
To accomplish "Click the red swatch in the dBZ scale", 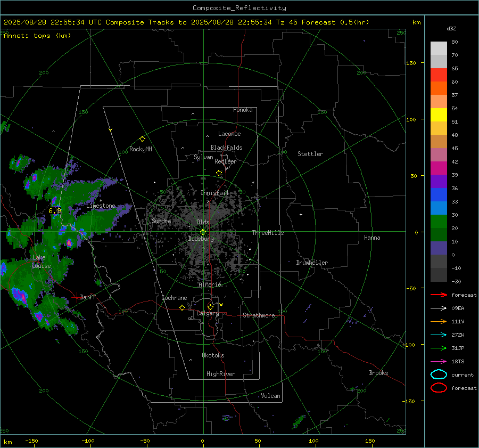I will (439, 75).
